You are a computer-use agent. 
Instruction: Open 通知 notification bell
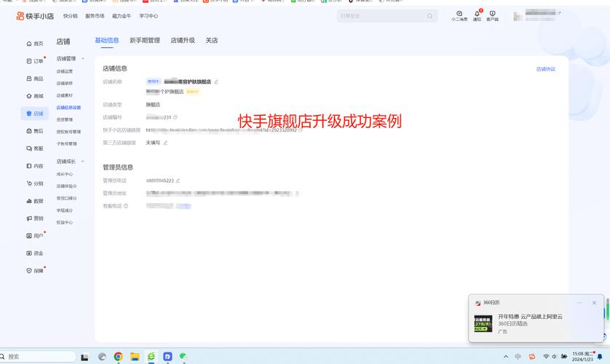click(477, 16)
